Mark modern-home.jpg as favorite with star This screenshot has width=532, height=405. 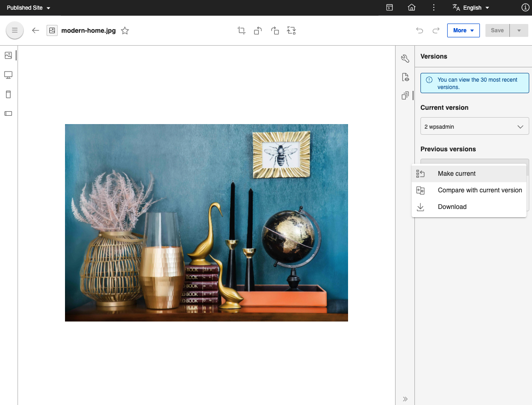click(x=125, y=31)
